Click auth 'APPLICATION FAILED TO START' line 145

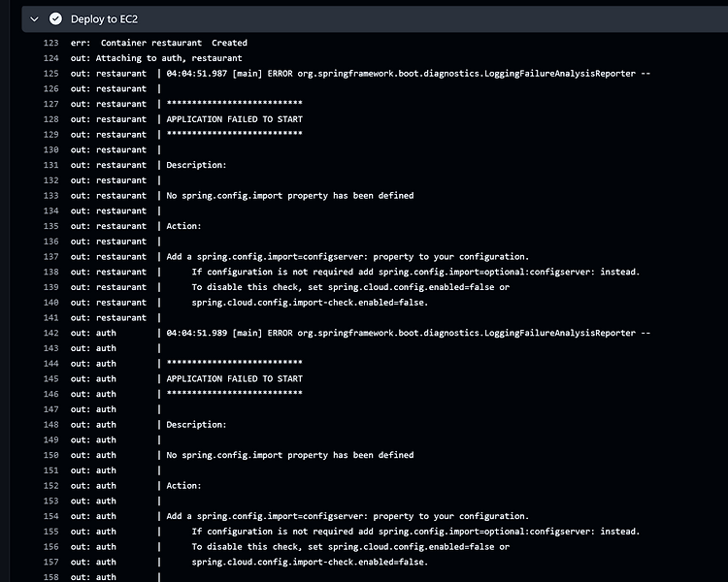[235, 378]
